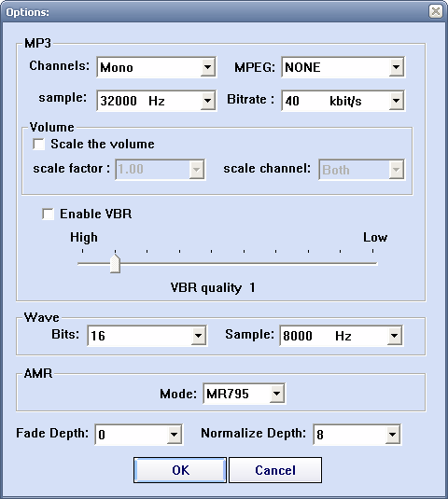Click the VBR quality slider thumb

click(x=115, y=263)
